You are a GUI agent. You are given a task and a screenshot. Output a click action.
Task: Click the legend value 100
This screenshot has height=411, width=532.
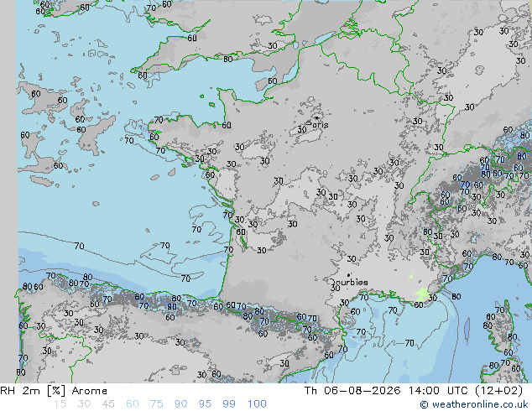(x=257, y=404)
